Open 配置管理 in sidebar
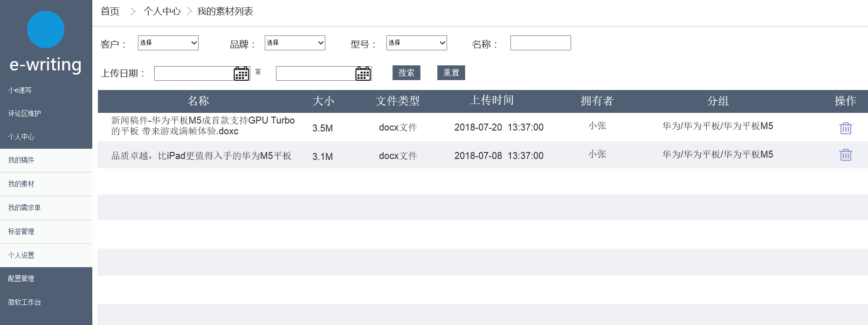This screenshot has height=325, width=868. point(21,278)
